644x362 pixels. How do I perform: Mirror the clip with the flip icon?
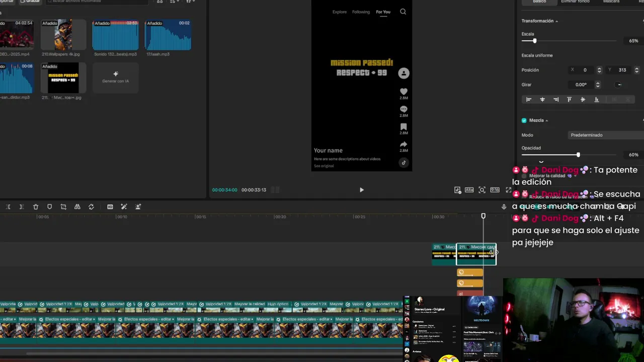(x=77, y=207)
